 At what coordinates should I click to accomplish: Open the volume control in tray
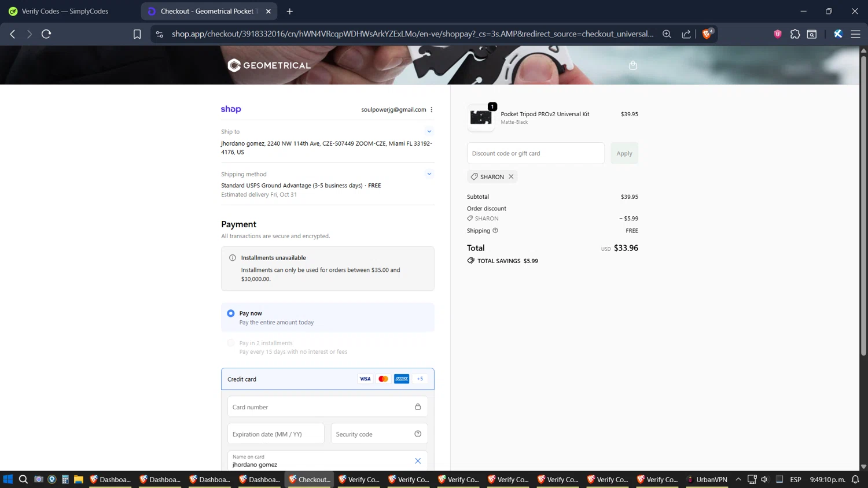[764, 479]
